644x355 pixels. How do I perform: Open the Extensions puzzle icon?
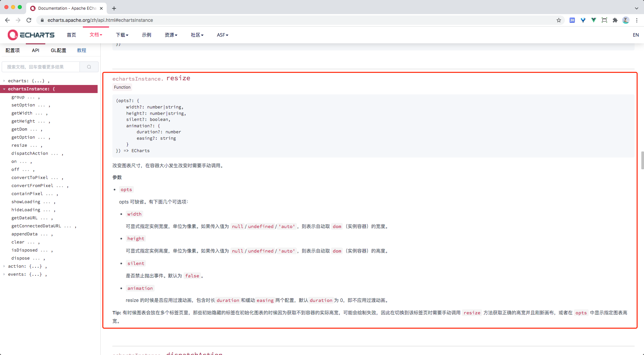point(615,20)
